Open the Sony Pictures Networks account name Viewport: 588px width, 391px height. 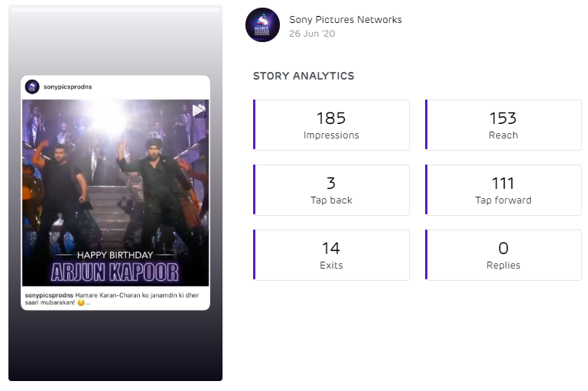click(x=346, y=20)
